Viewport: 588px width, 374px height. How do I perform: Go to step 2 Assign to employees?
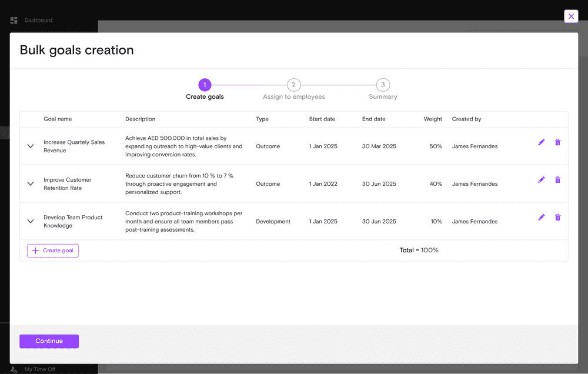293,85
